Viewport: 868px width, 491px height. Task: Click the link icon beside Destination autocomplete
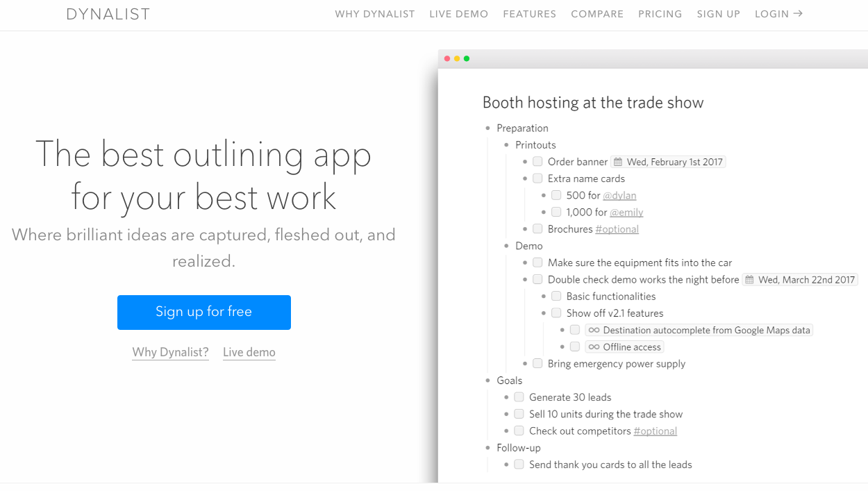click(x=594, y=331)
